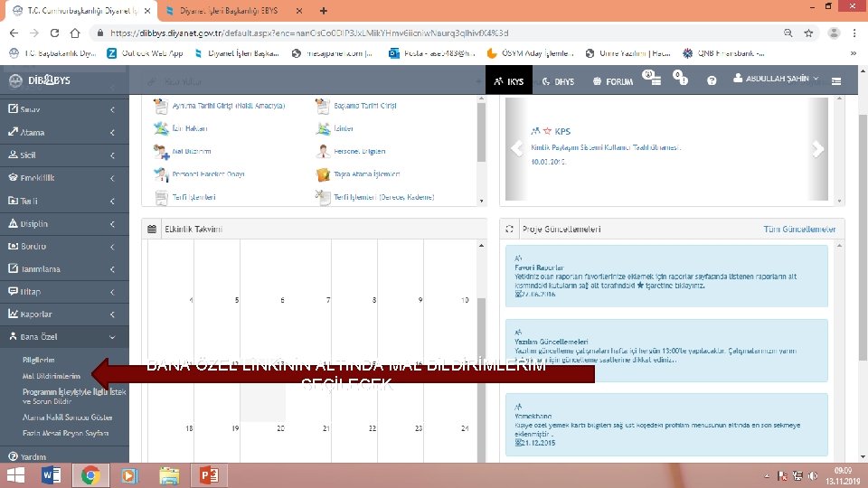Bookmark this page with the star icon
This screenshot has height=488, width=868.
[808, 33]
